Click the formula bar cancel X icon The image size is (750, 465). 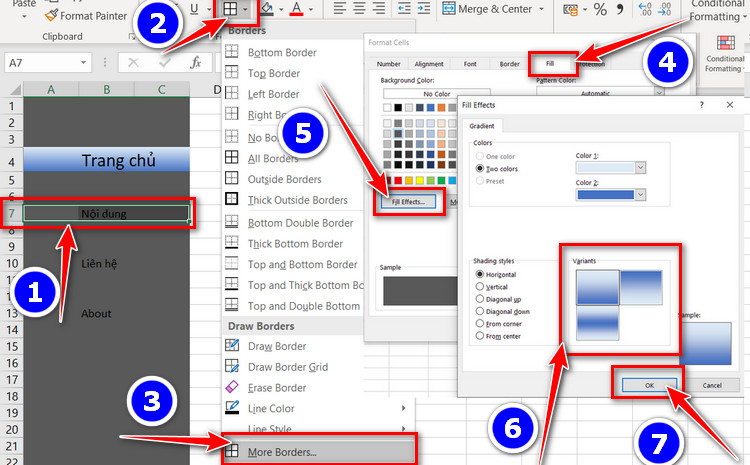click(x=133, y=63)
